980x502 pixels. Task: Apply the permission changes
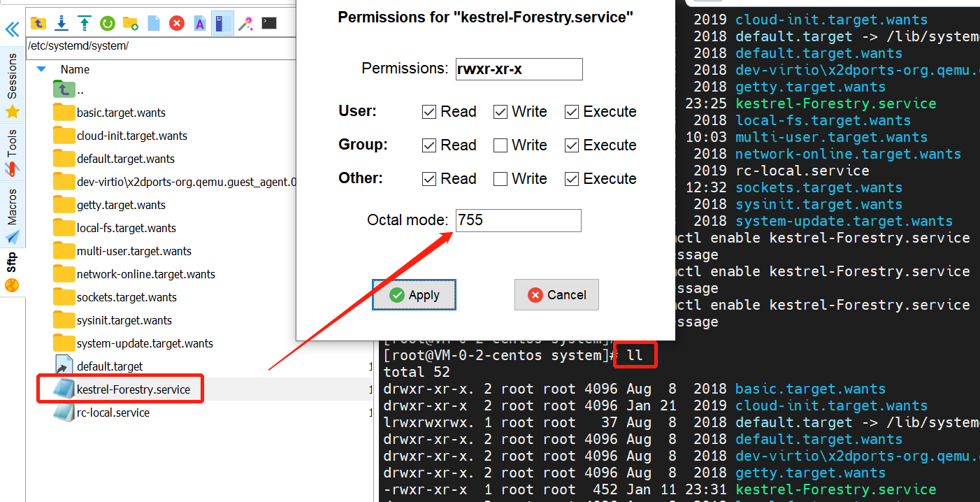(x=415, y=295)
